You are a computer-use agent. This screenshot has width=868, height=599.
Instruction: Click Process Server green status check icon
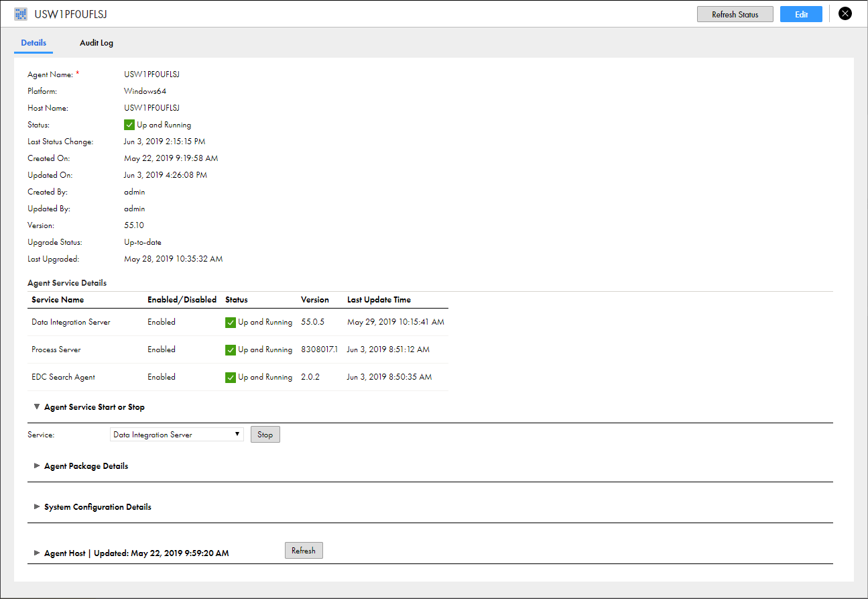pyautogui.click(x=231, y=350)
